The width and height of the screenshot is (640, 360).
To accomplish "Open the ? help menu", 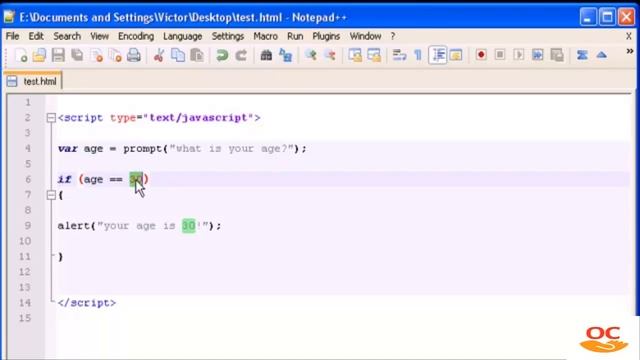I will point(393,36).
